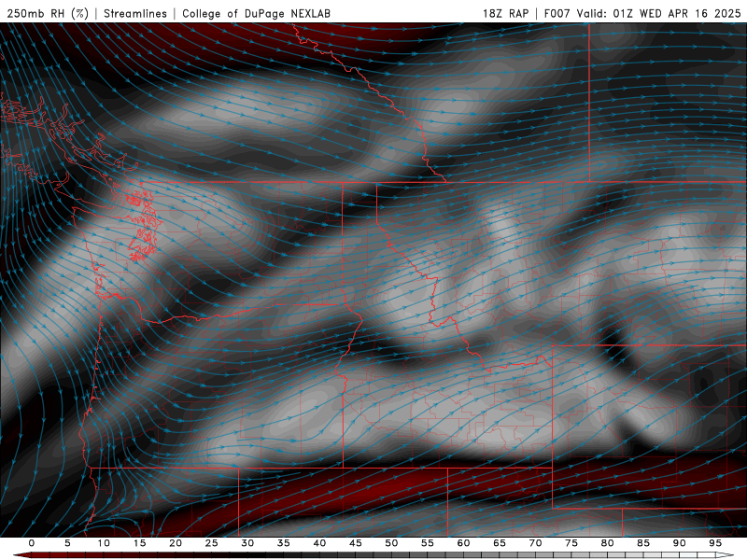Click the colorbar label "60"
Viewport: 747px width, 560px height.
click(463, 543)
